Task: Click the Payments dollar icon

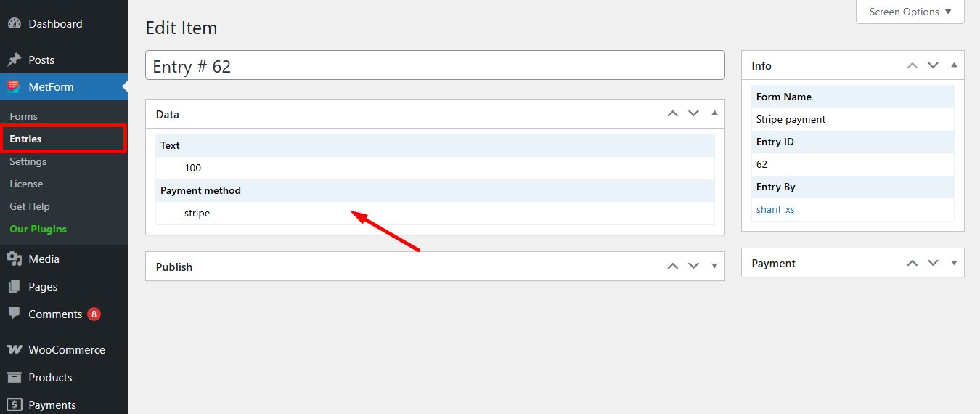Action: 14,405
